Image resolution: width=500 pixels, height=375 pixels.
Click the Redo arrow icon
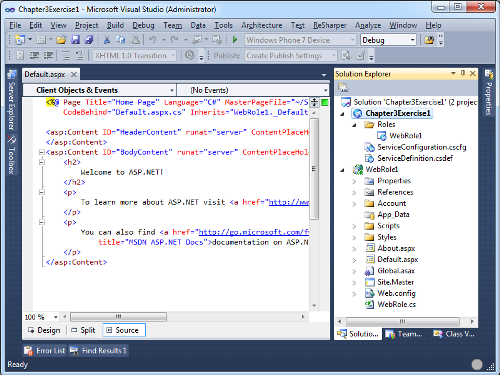[x=174, y=40]
